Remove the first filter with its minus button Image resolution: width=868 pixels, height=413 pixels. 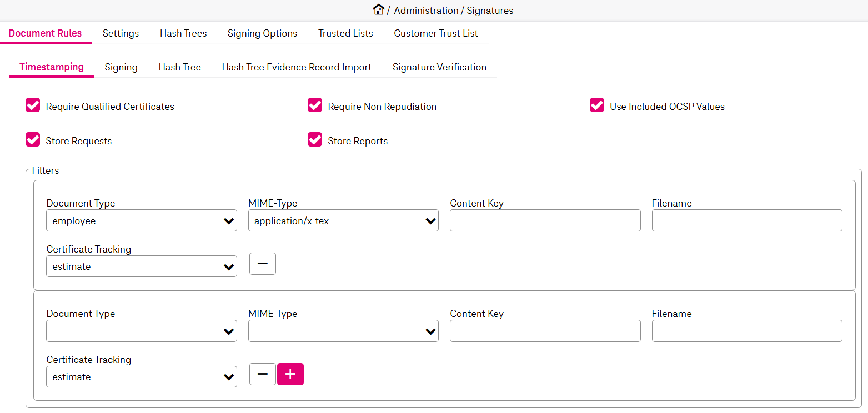262,264
